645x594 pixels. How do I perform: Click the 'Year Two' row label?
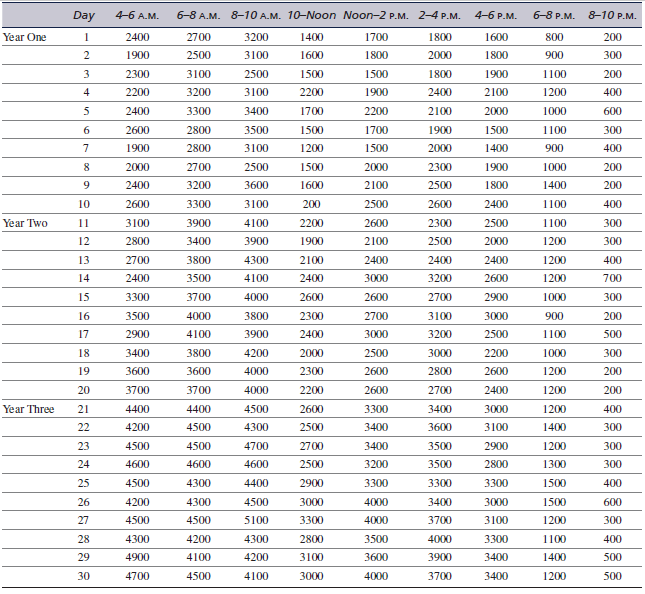25,223
